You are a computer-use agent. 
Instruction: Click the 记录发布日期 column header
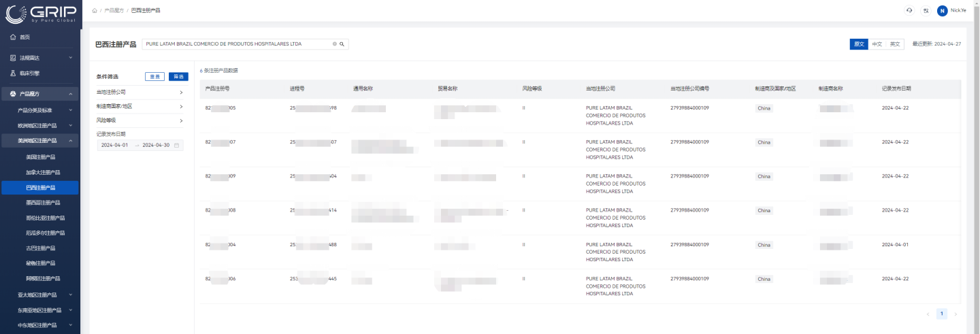896,88
